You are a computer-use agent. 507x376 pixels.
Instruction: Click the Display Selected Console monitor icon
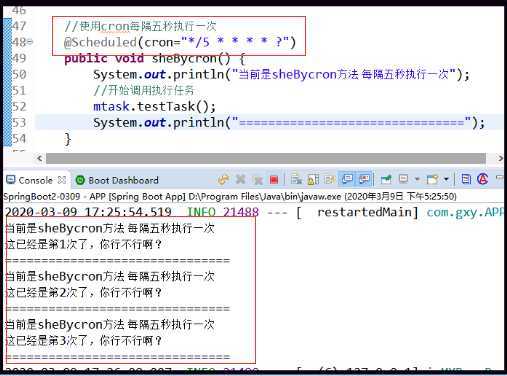point(404,180)
